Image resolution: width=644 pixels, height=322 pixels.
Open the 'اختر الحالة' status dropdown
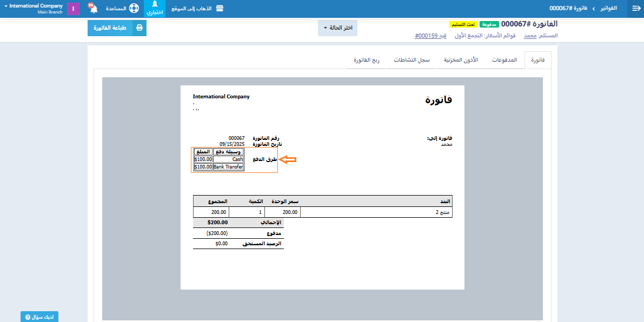(337, 28)
